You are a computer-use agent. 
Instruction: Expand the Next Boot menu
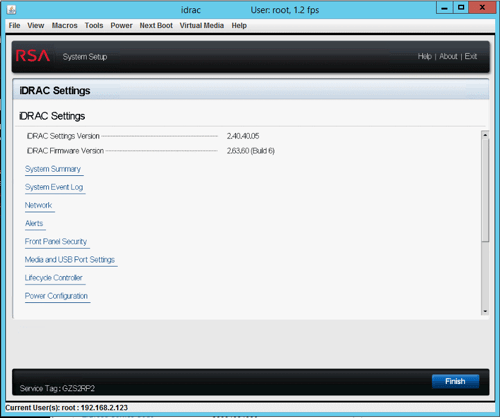click(156, 26)
